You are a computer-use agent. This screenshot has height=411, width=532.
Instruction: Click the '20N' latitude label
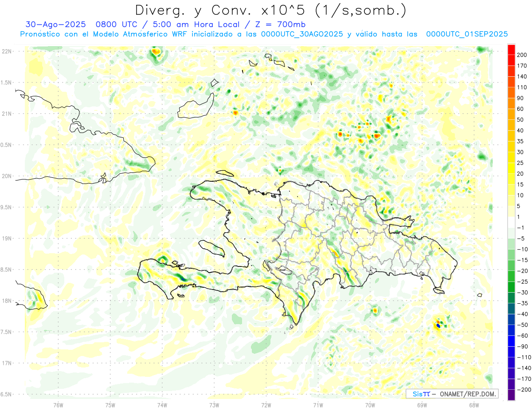pos(7,176)
